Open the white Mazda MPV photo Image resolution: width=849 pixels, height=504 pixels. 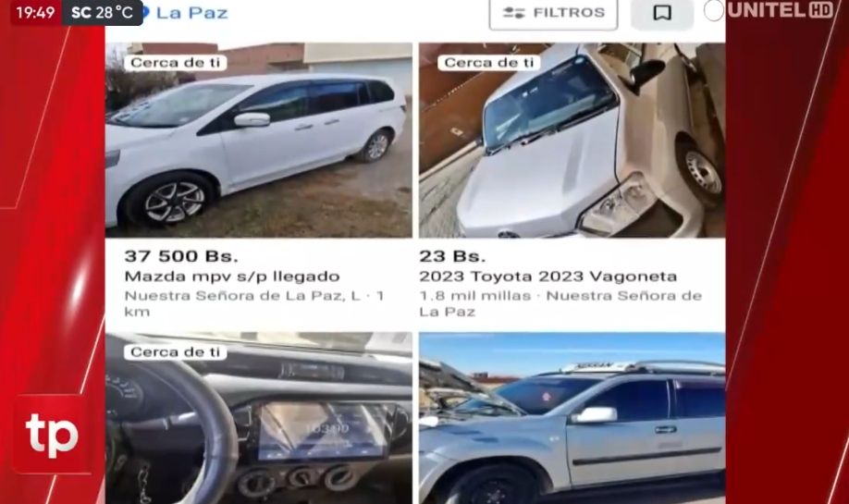click(x=259, y=141)
